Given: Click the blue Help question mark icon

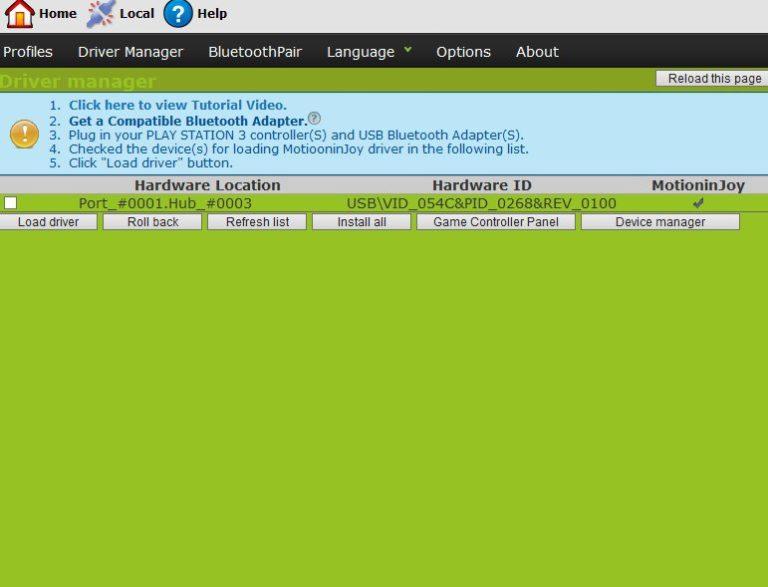Looking at the screenshot, I should [x=178, y=14].
